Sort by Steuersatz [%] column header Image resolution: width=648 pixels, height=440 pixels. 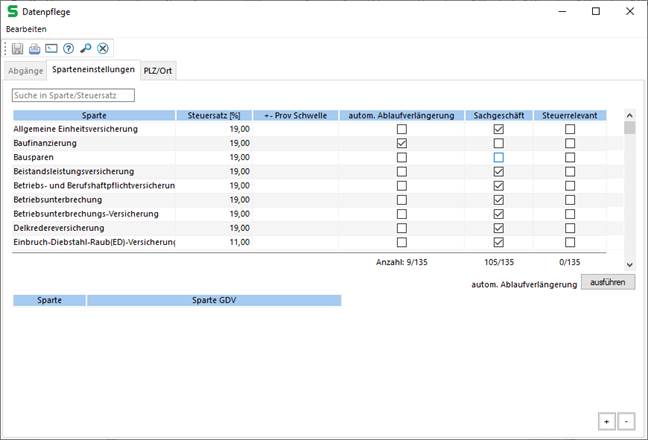213,115
